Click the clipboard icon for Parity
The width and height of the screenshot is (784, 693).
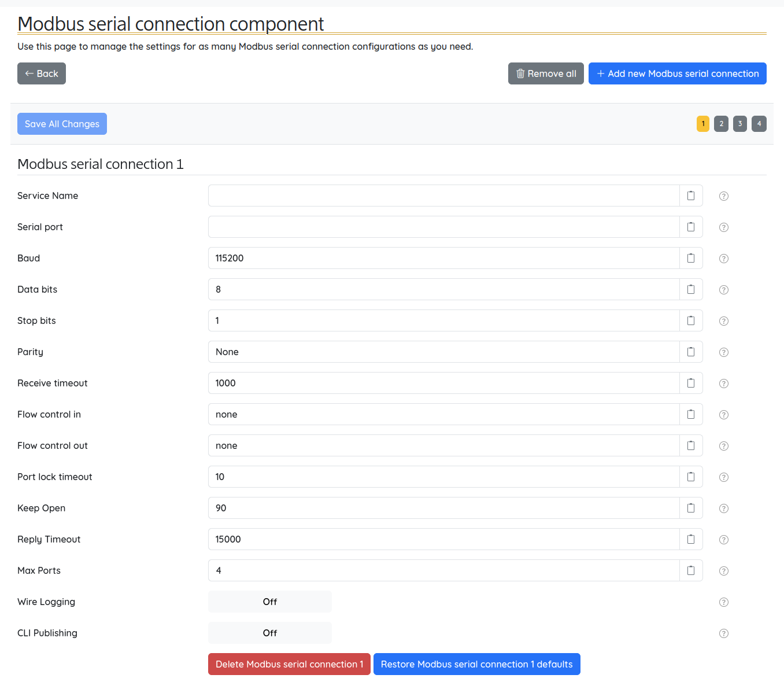pos(691,352)
